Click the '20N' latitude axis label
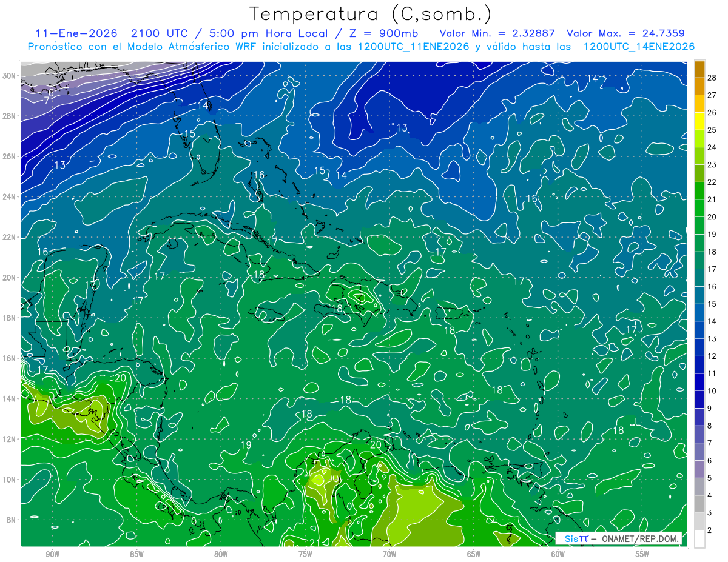This screenshot has height=562, width=728. (10, 277)
